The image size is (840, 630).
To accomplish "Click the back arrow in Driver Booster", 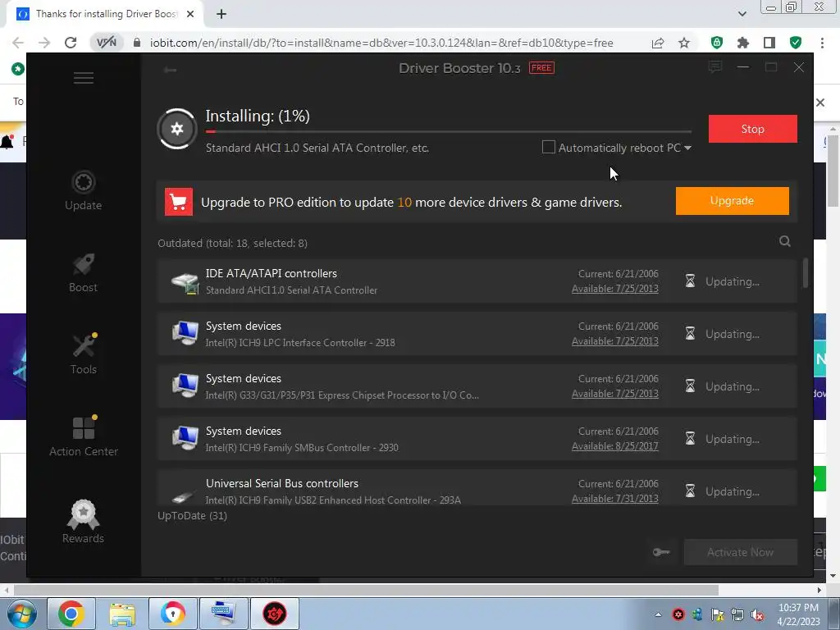I will 171,70.
